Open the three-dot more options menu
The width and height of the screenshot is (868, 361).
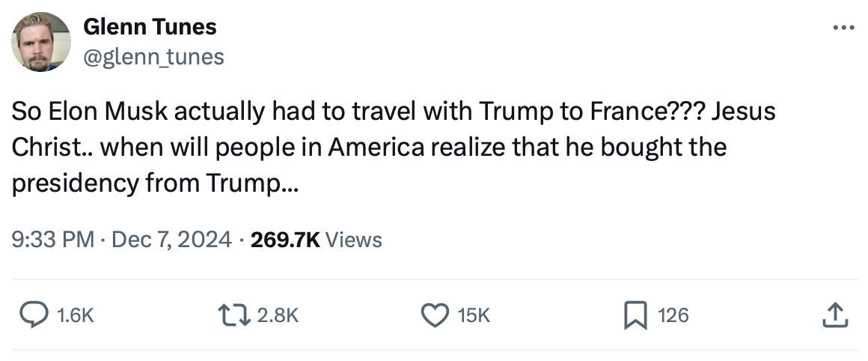point(843,29)
